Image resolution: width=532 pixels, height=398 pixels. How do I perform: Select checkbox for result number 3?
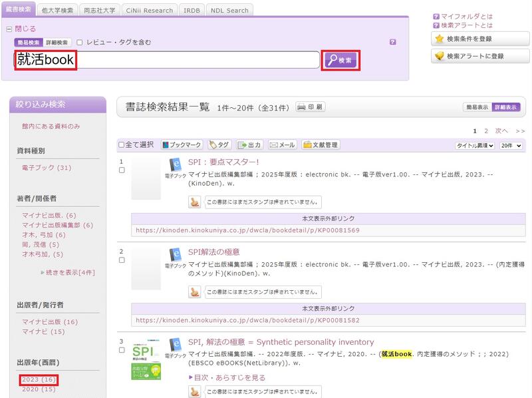122,350
